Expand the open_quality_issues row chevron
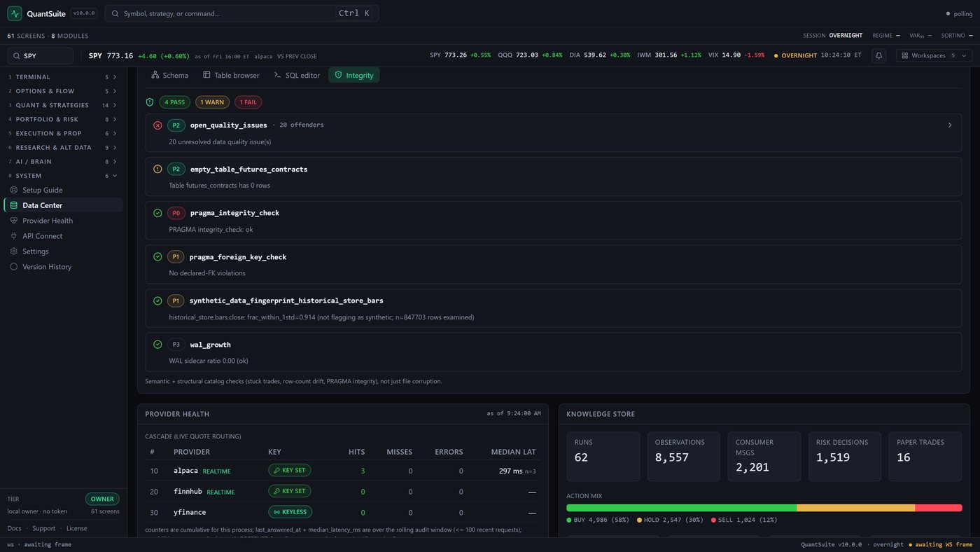Screen dimensions: 980x552 [950, 125]
